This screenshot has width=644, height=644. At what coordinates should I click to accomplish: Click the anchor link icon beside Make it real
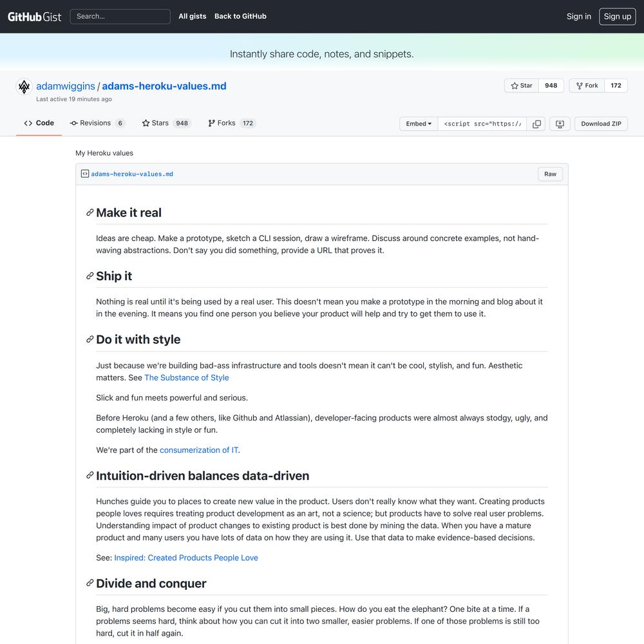point(90,213)
